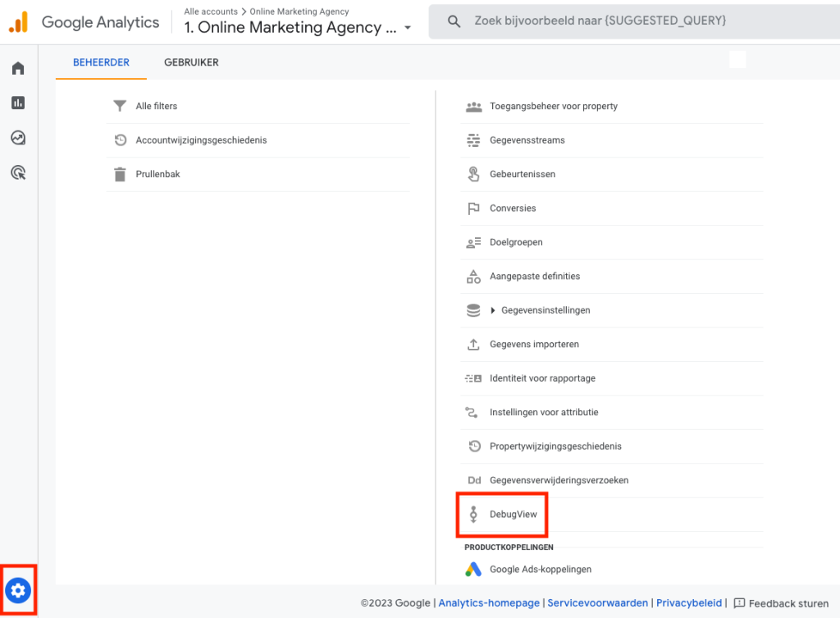Open Reports bar chart icon in sidebar
This screenshot has height=618, width=840.
[x=18, y=103]
